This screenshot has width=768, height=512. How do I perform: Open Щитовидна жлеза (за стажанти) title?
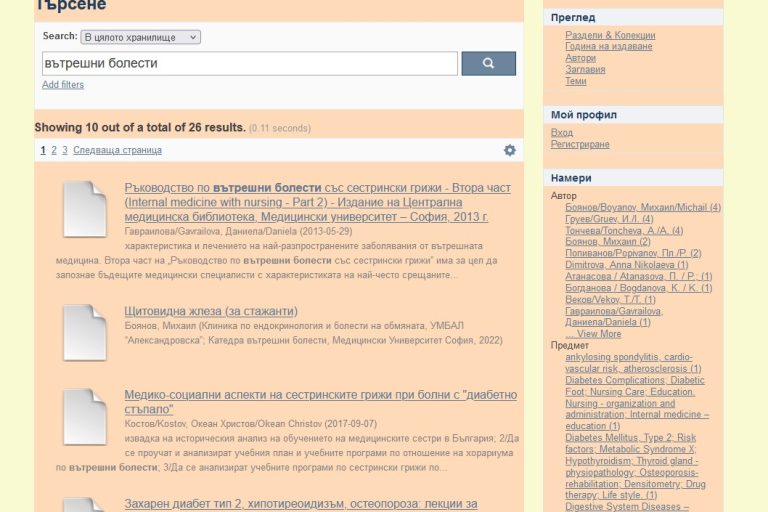click(x=210, y=311)
